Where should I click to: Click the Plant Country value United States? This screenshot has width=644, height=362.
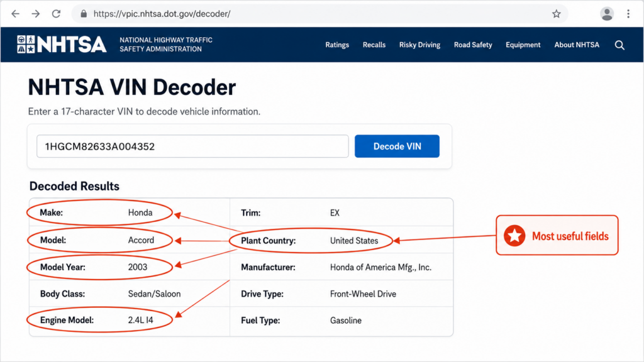[x=354, y=241]
